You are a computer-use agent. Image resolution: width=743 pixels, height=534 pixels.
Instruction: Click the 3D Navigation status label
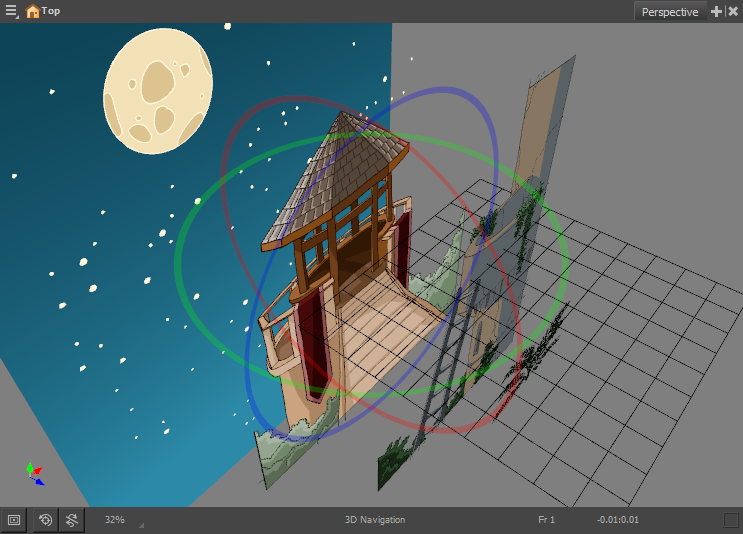pos(375,520)
